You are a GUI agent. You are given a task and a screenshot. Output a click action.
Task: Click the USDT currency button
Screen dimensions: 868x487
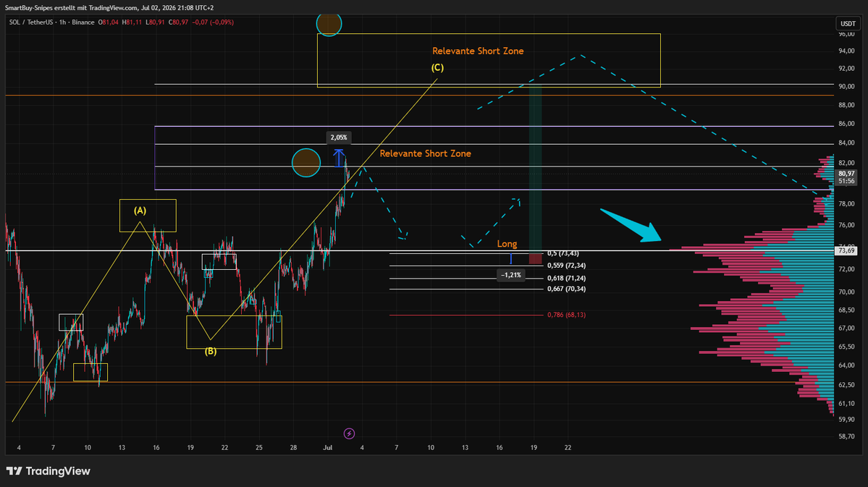tap(848, 23)
